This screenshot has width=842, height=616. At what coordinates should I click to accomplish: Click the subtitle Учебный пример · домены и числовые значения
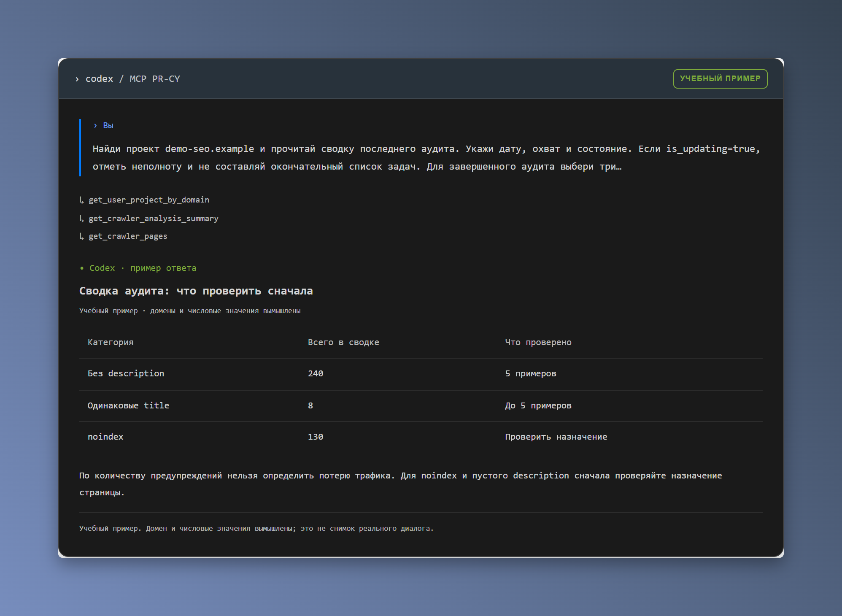tap(190, 311)
